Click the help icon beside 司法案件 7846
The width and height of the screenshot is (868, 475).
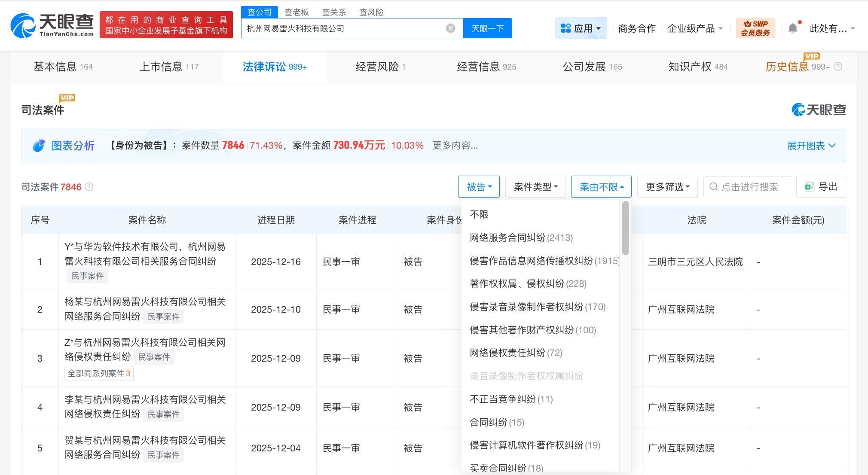click(89, 187)
